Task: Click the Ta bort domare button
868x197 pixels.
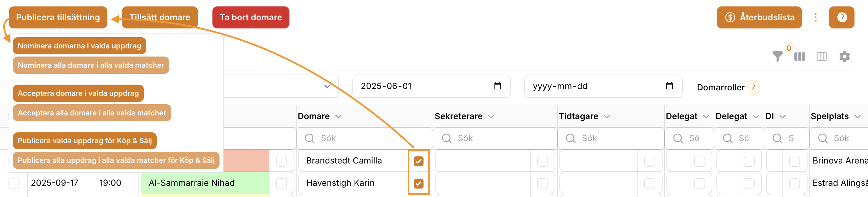Action: [x=251, y=17]
